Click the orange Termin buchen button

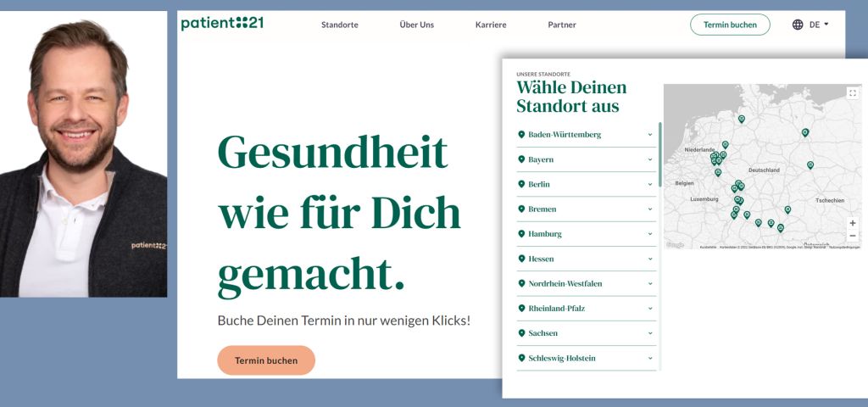pos(266,360)
